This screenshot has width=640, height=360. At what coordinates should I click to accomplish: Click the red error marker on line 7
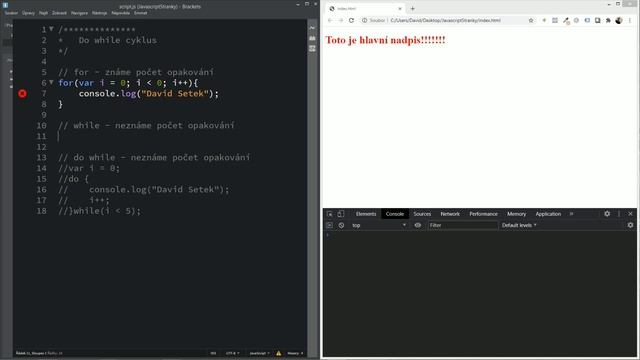[x=22, y=94]
